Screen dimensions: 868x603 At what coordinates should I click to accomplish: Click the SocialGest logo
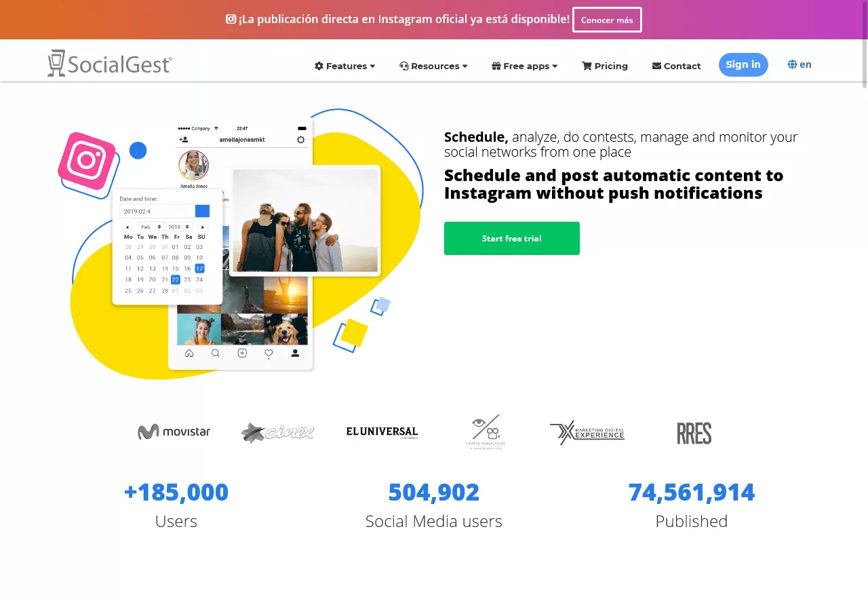[x=110, y=64]
